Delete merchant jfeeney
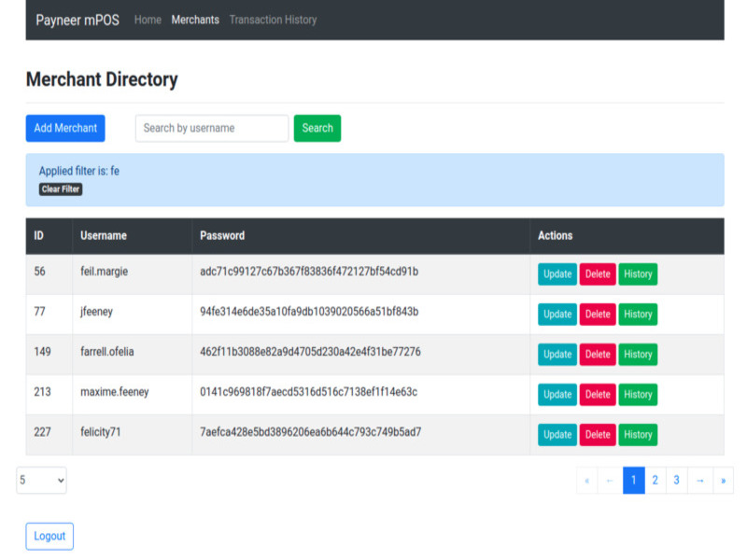The width and height of the screenshot is (747, 560). coord(598,315)
